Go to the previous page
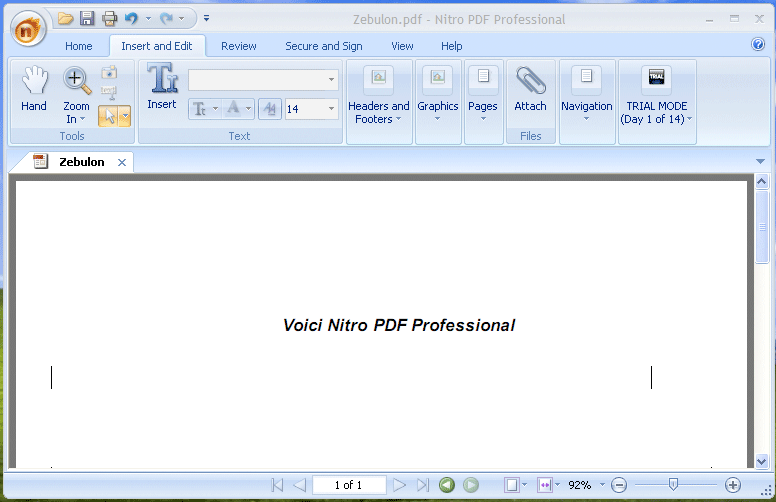Screen dimensions: 776x502 tap(299, 485)
